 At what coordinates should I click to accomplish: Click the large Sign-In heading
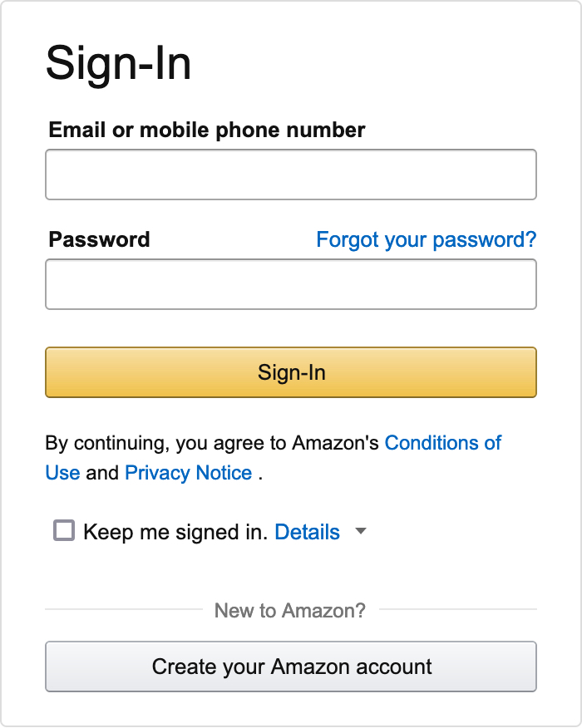click(118, 64)
